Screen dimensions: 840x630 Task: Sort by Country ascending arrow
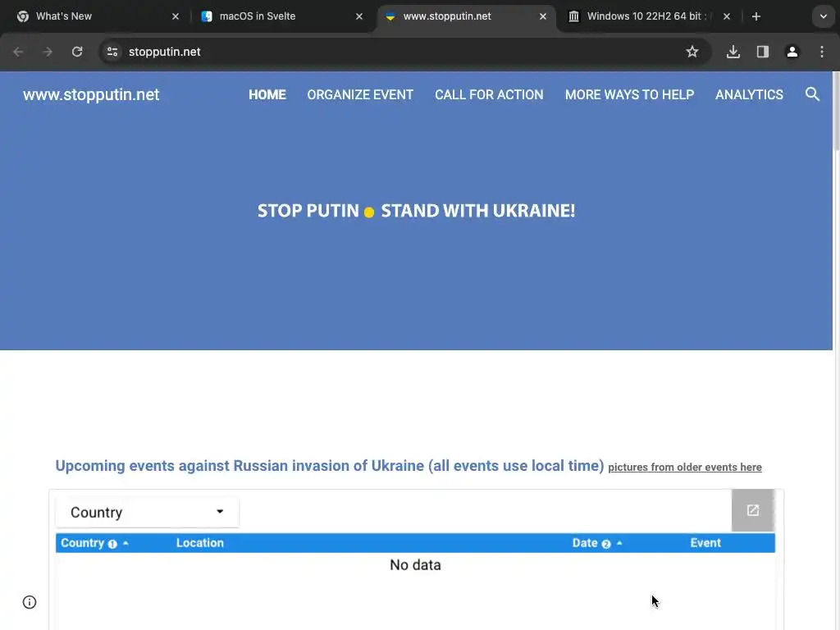(126, 543)
